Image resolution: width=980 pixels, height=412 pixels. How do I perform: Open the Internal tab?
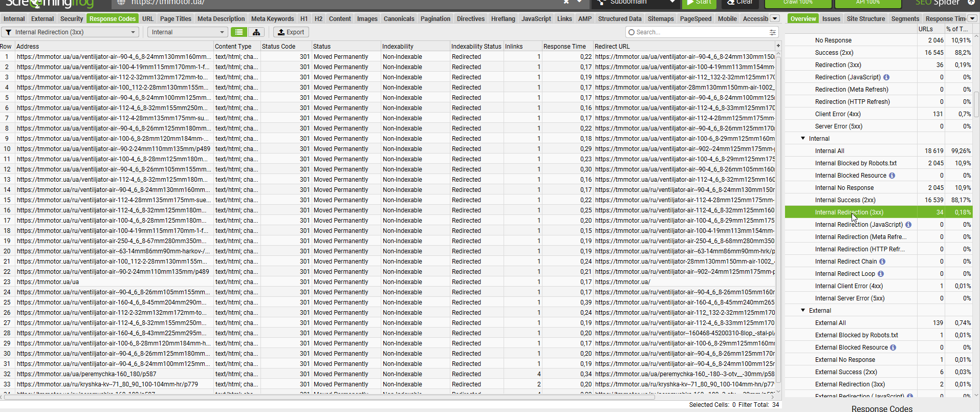[x=14, y=19]
